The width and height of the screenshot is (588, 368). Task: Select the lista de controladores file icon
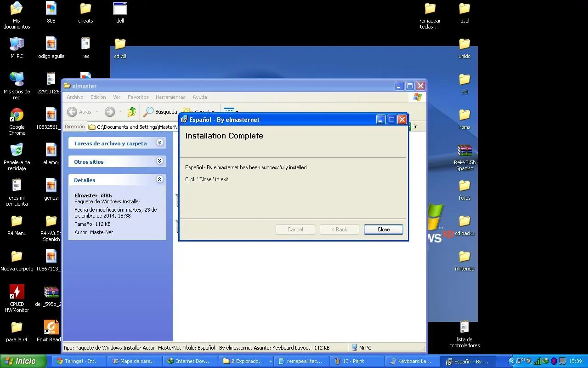(464, 334)
